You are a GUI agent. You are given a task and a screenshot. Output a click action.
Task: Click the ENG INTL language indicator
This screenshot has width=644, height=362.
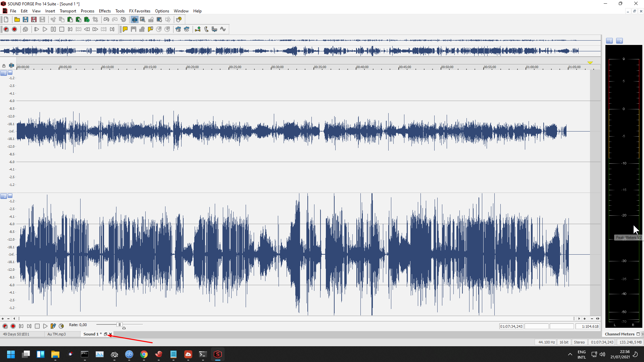tap(582, 355)
